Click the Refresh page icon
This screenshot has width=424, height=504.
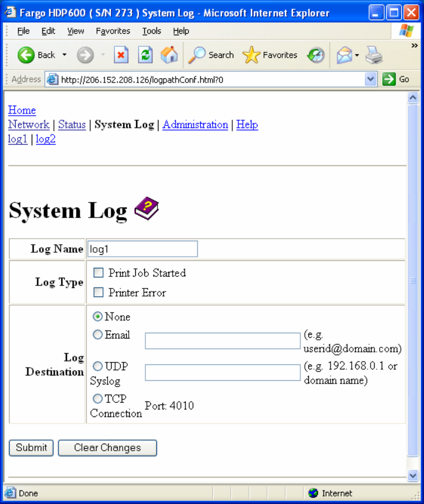[145, 55]
